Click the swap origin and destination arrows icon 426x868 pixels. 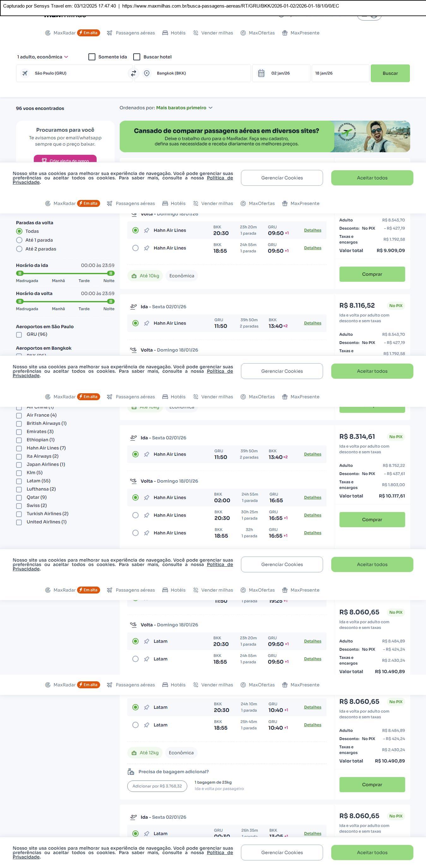coord(134,73)
